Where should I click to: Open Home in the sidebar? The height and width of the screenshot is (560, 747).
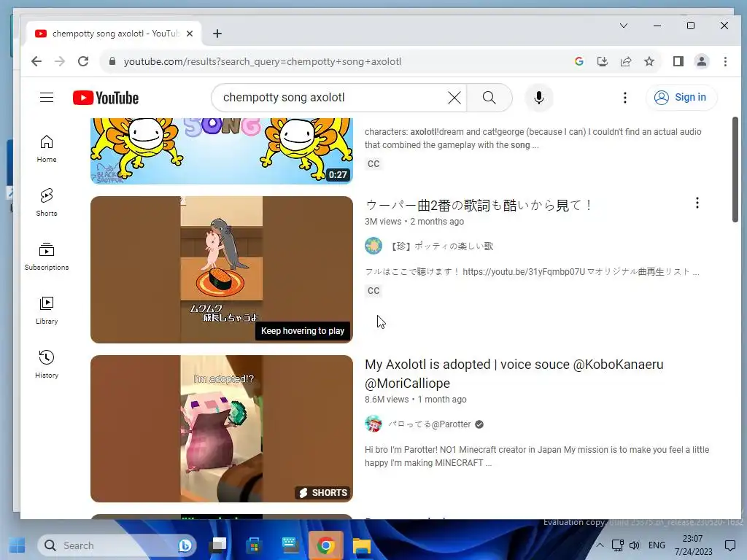coord(47,149)
